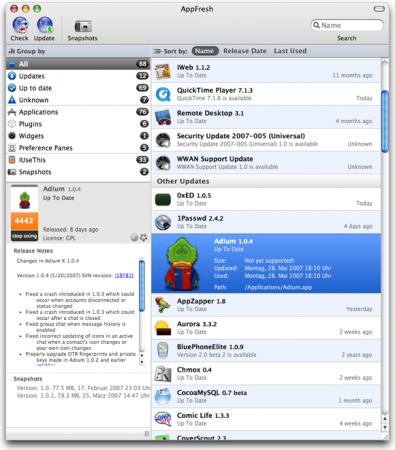Image resolution: width=395 pixels, height=450 pixels.
Task: Click release notes scroll down arrow
Action: click(x=142, y=362)
